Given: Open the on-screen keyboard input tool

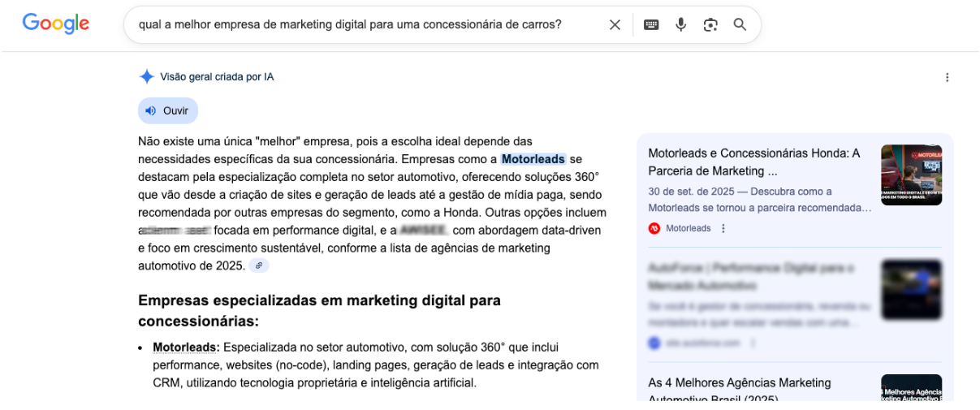Looking at the screenshot, I should [651, 24].
